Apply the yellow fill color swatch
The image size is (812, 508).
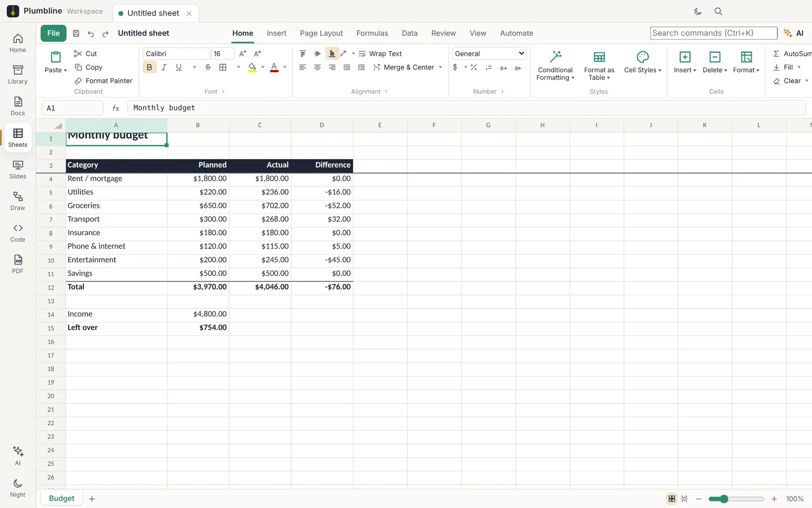pyautogui.click(x=252, y=67)
